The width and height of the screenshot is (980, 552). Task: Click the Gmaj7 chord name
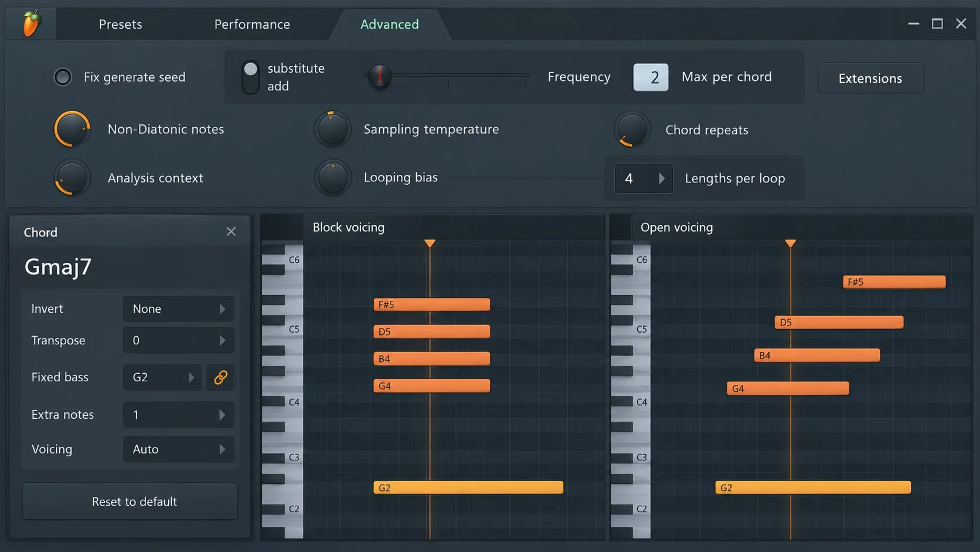pos(58,267)
